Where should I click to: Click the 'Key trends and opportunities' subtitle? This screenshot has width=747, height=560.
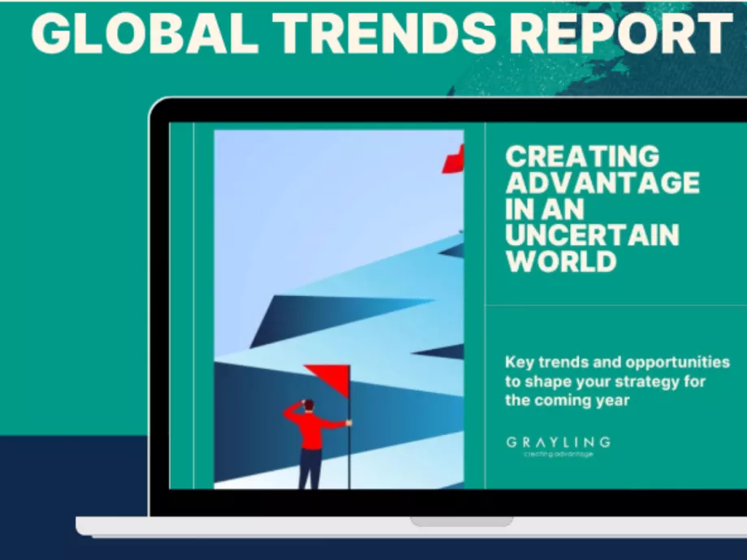[x=617, y=381]
